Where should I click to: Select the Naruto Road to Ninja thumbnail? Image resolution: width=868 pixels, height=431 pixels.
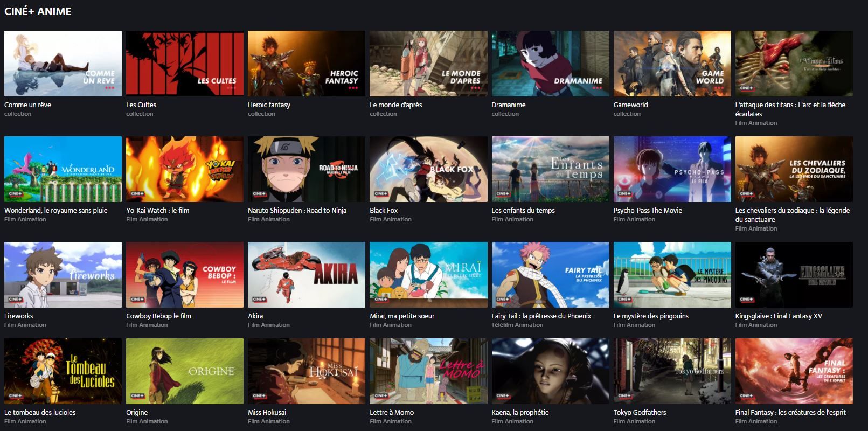click(307, 169)
